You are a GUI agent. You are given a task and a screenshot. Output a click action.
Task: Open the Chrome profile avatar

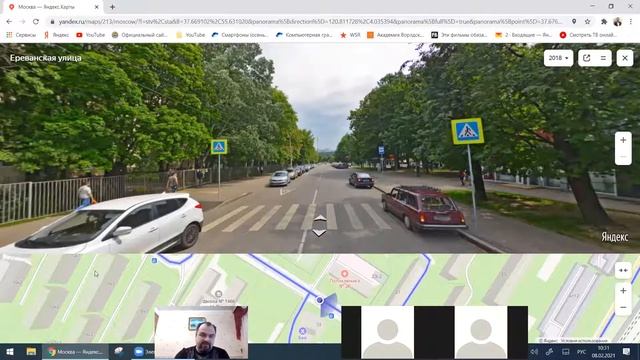618,22
